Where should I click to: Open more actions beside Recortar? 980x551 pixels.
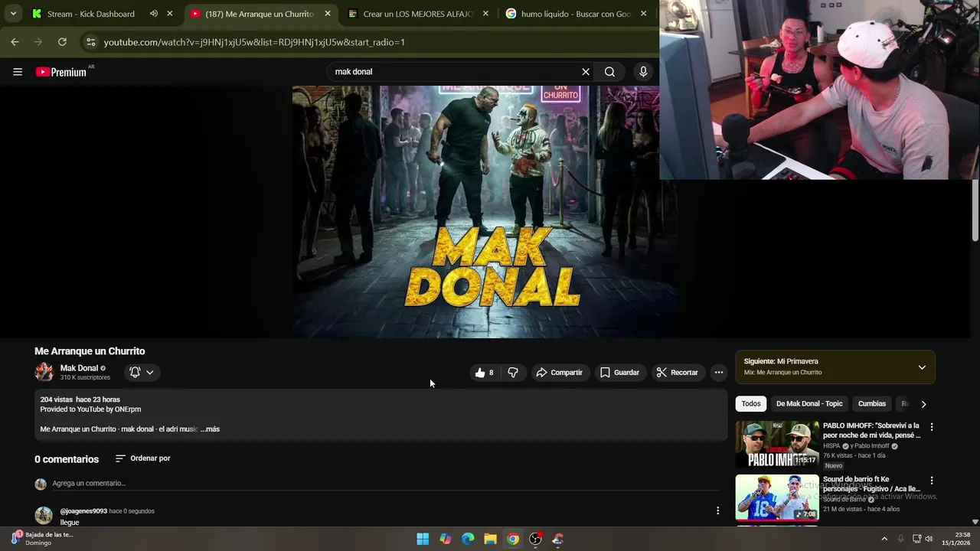tap(718, 373)
